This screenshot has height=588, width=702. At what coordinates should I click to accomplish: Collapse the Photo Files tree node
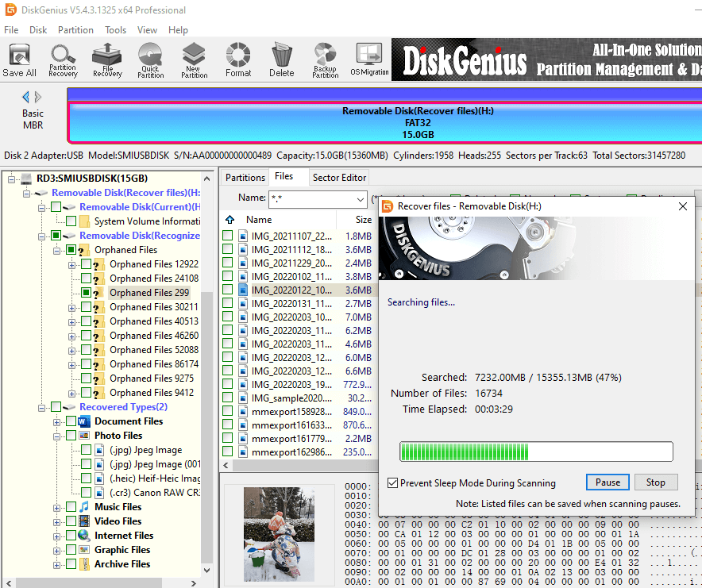(x=57, y=436)
